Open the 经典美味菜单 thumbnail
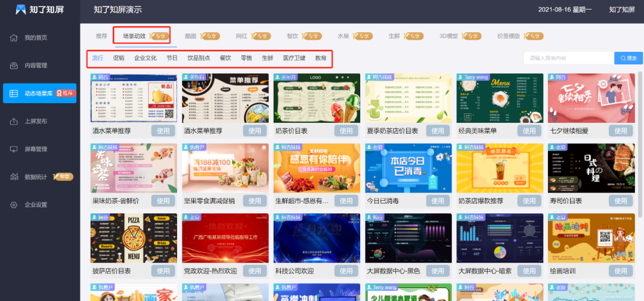Viewport: 644px width, 301px height. tap(500, 98)
